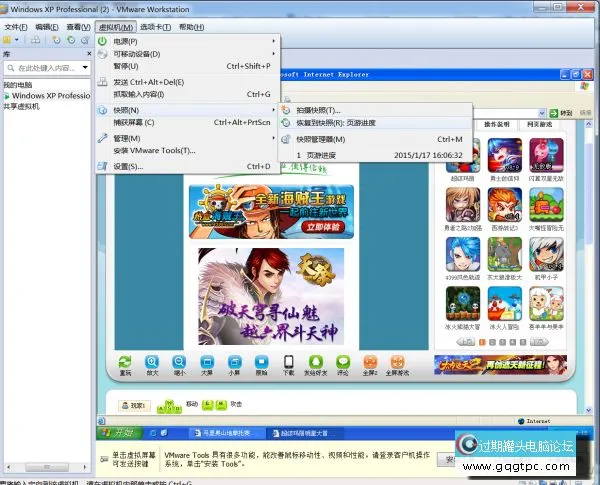Click the 上页 previous page button
Image resolution: width=600 pixels, height=485 pixels.
[466, 342]
